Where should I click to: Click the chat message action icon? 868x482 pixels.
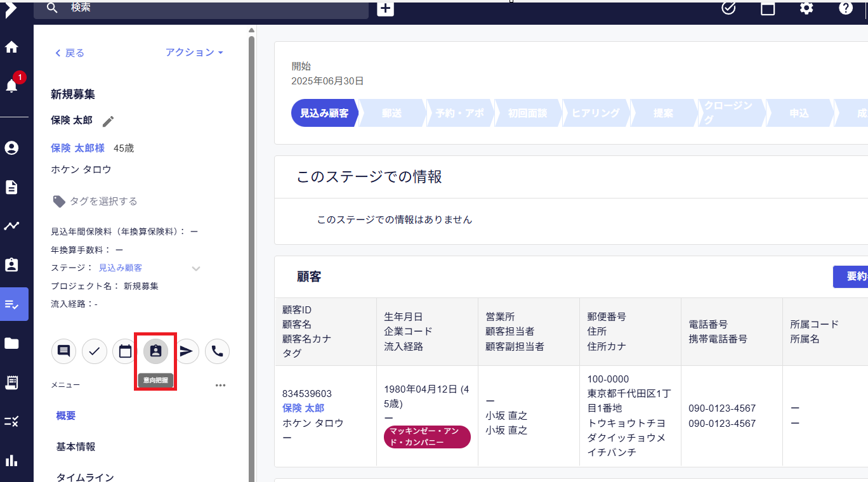[x=63, y=351]
